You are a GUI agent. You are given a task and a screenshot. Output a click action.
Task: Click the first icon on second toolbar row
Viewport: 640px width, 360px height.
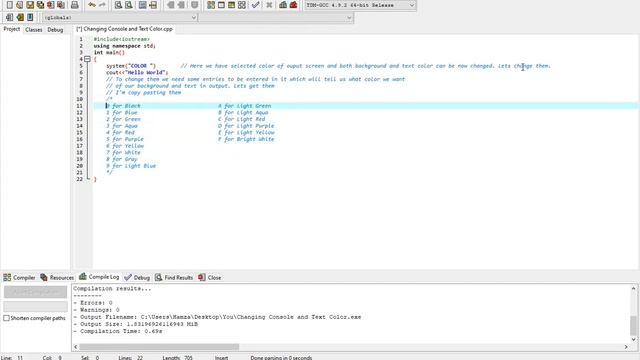click(9, 18)
